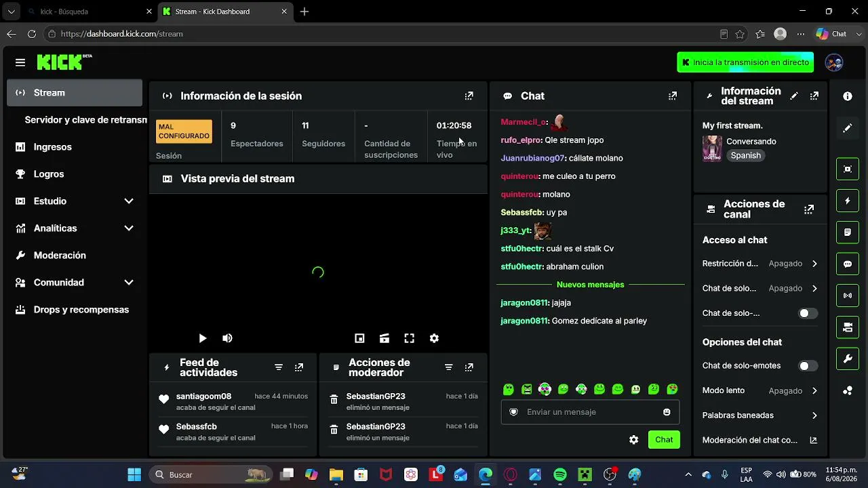868x488 pixels.
Task: Edit stream info in Información del stream header
Action: pos(794,96)
